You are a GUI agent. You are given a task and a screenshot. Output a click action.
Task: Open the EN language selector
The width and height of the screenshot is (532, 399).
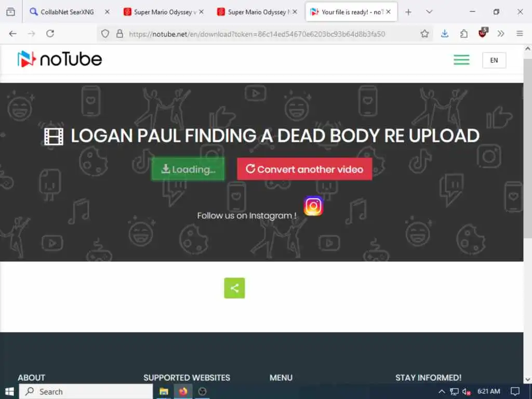[x=494, y=60]
